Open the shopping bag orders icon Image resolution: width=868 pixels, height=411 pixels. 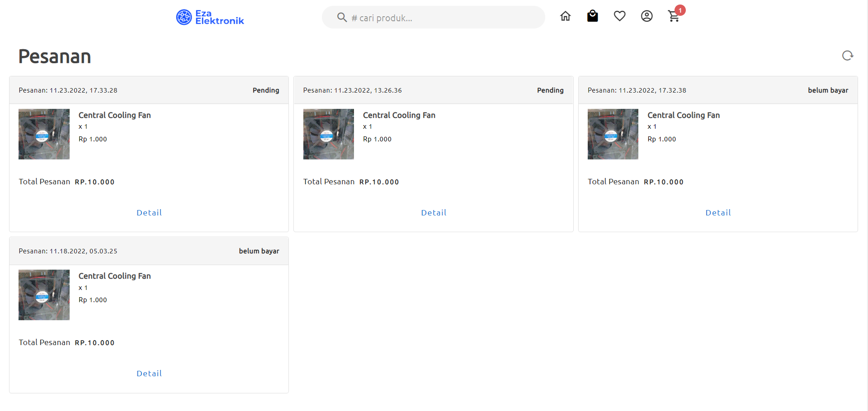pos(592,16)
